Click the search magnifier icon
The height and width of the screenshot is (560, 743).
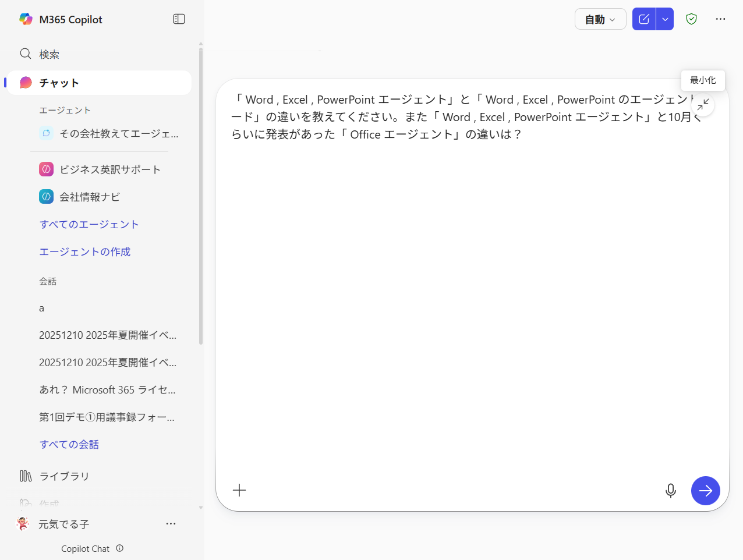(x=26, y=54)
